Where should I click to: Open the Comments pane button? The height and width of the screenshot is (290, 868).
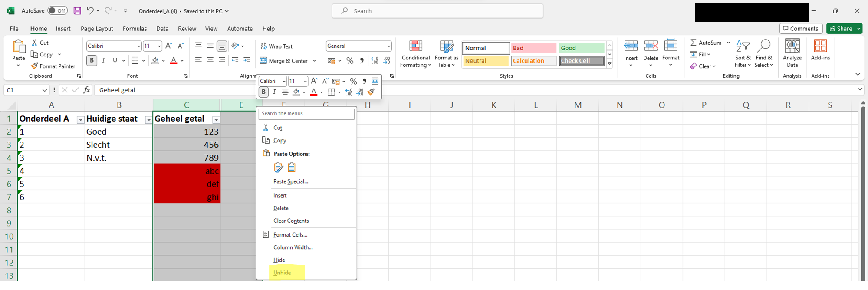point(801,29)
